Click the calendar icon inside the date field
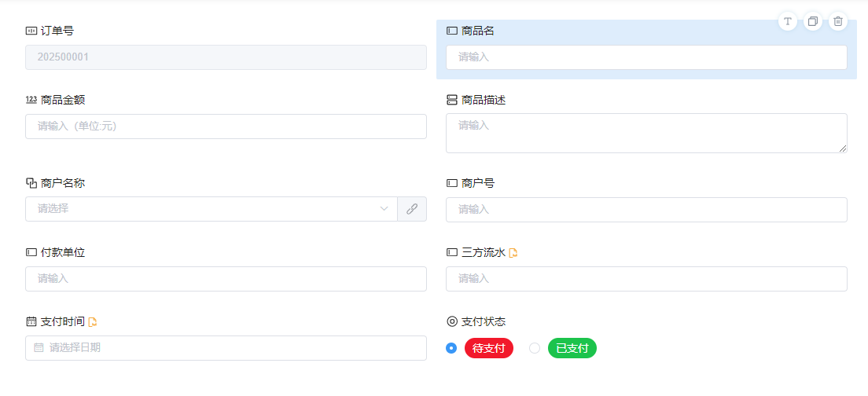868x396 pixels. click(39, 347)
